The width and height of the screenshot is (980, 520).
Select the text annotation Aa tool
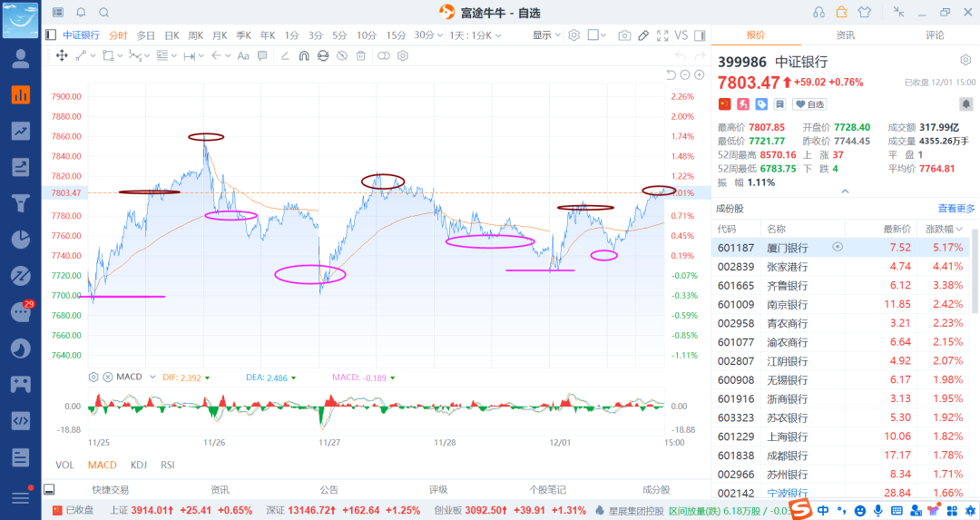coord(243,55)
